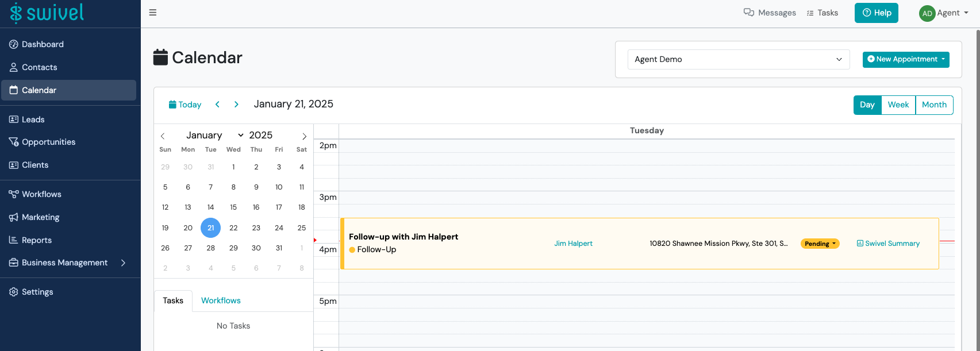This screenshot has width=980, height=351.
Task: Click the Tuesday column header
Action: click(x=647, y=130)
